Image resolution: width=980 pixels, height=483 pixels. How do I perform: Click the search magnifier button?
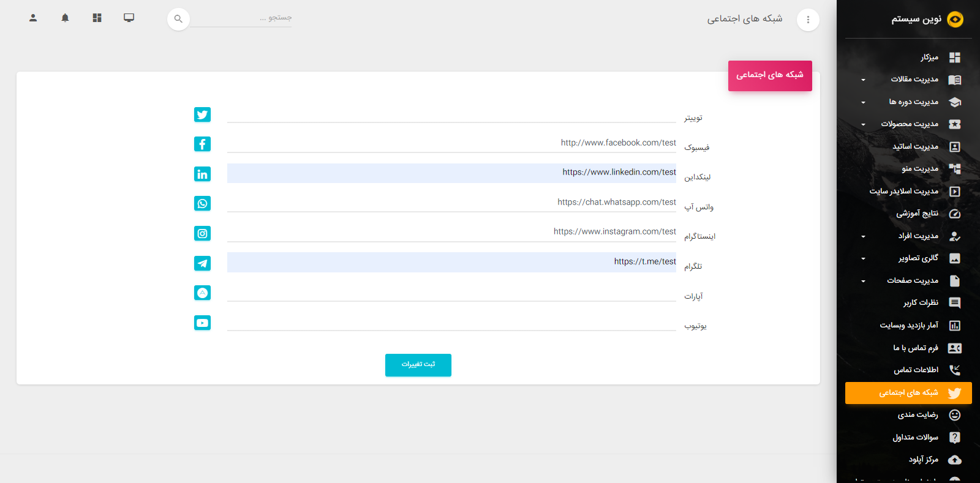pos(178,19)
